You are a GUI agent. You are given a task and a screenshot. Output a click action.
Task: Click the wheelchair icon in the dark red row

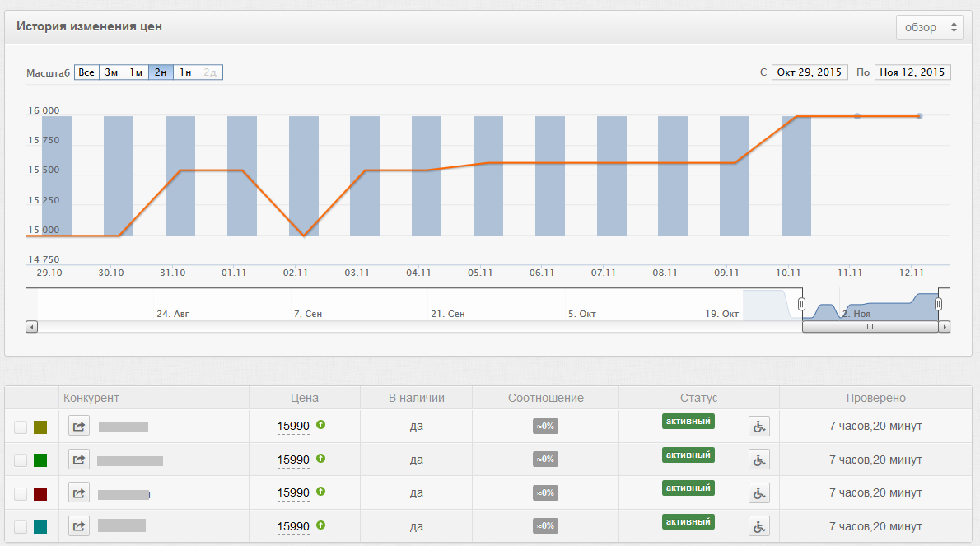click(758, 493)
